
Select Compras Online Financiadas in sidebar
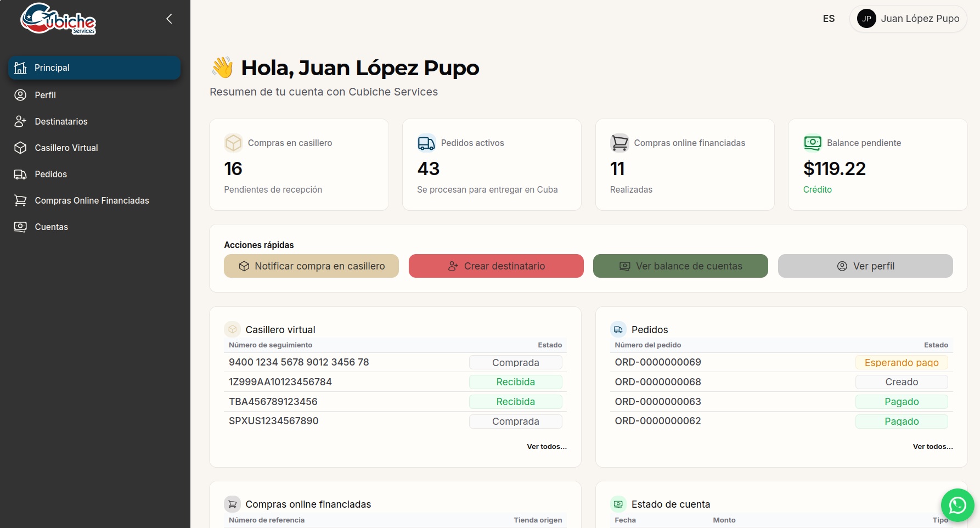point(94,200)
